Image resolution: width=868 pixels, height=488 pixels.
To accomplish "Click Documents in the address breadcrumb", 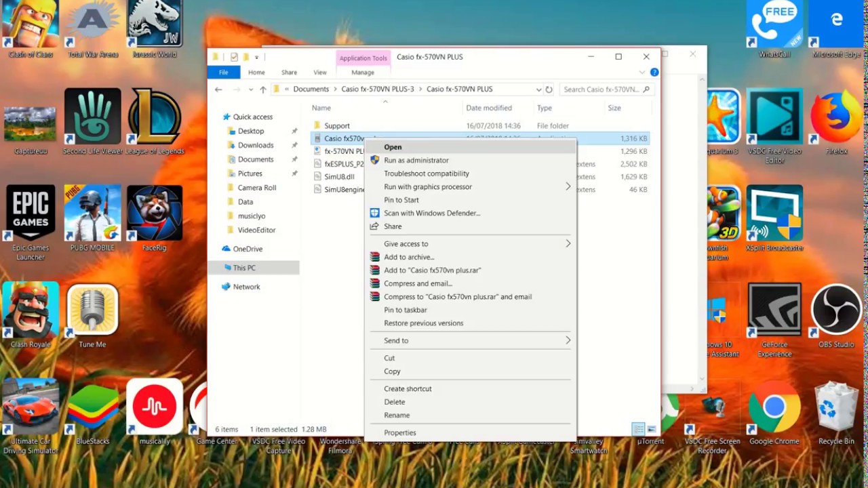I will tap(311, 89).
